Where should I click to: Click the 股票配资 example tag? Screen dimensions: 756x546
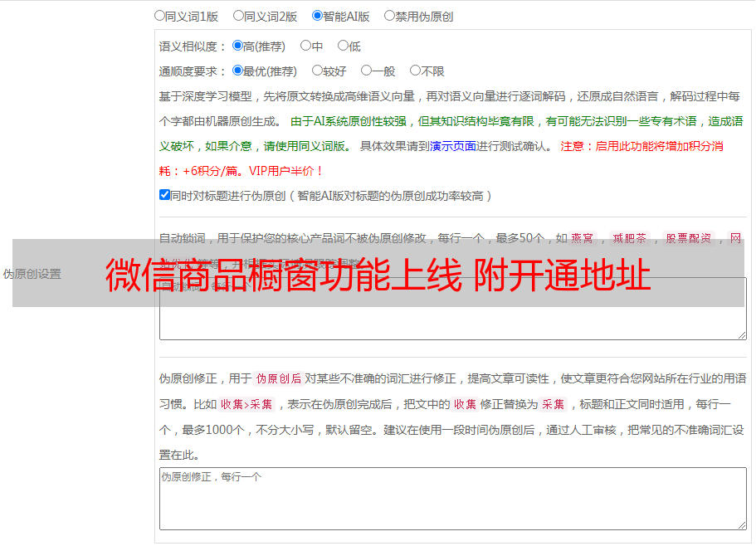tap(689, 238)
